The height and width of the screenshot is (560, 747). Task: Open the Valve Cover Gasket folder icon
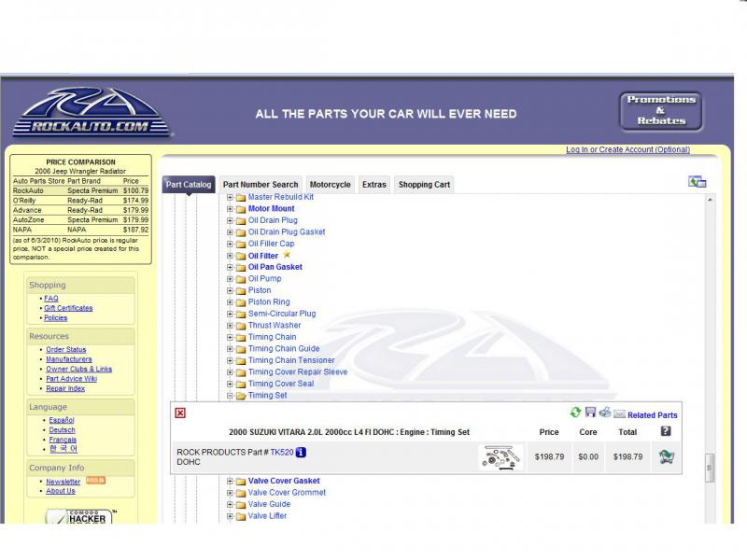click(x=241, y=482)
